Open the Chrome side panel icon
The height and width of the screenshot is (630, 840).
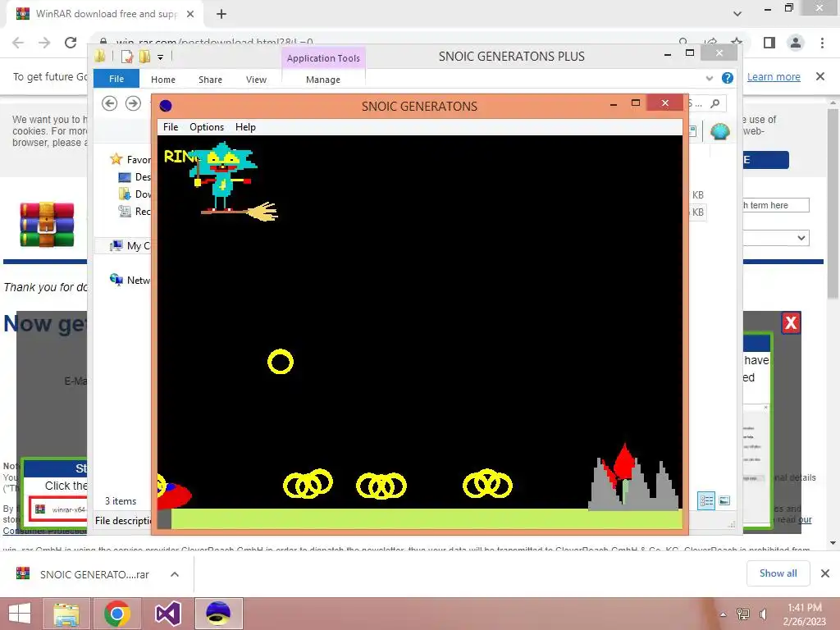pyautogui.click(x=769, y=43)
